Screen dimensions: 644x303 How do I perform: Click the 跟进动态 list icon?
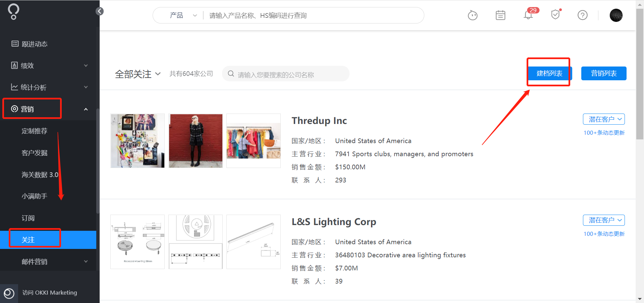(x=15, y=44)
